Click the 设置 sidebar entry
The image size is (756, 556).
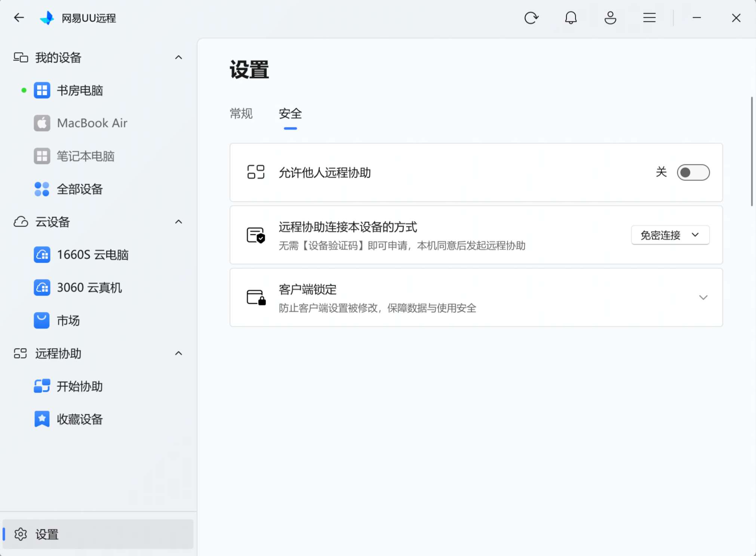click(98, 534)
